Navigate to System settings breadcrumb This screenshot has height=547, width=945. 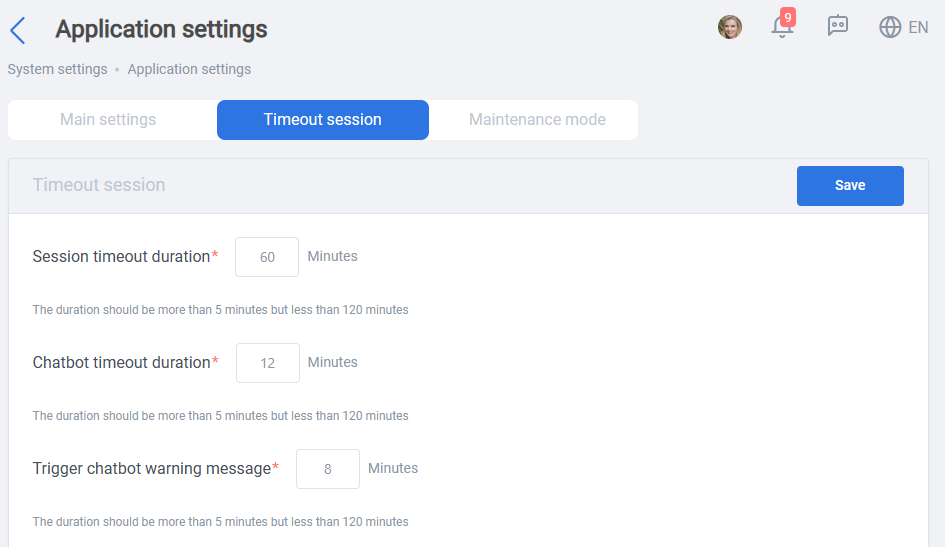pyautogui.click(x=57, y=69)
